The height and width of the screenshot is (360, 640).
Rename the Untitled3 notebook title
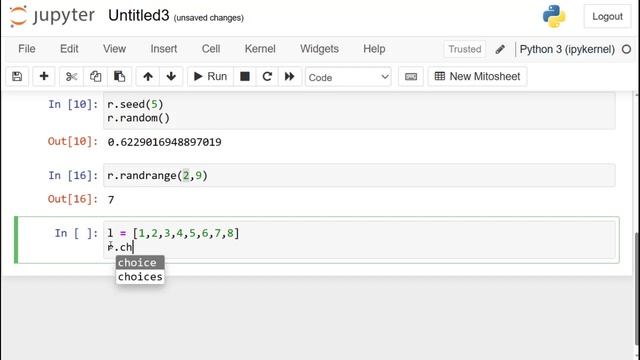coord(138,16)
